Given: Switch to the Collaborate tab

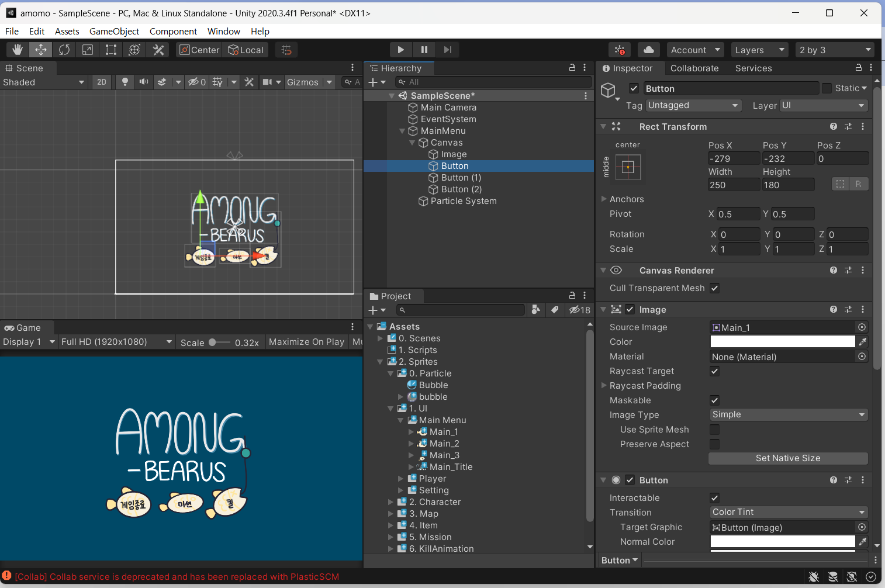Looking at the screenshot, I should [x=694, y=68].
